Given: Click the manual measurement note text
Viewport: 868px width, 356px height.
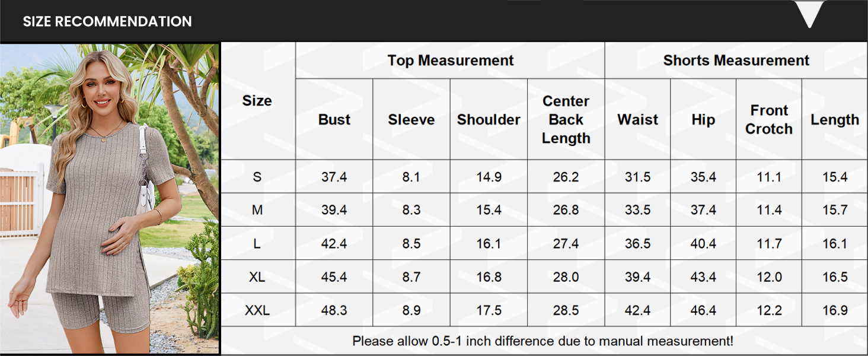Looking at the screenshot, I should [x=542, y=341].
